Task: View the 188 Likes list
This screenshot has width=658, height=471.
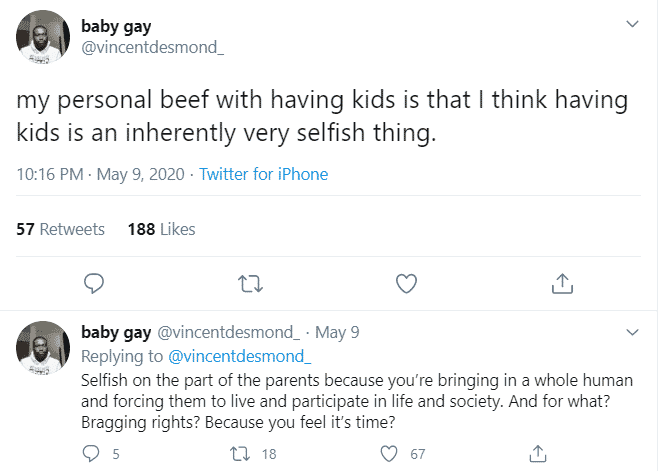Action: pos(161,229)
